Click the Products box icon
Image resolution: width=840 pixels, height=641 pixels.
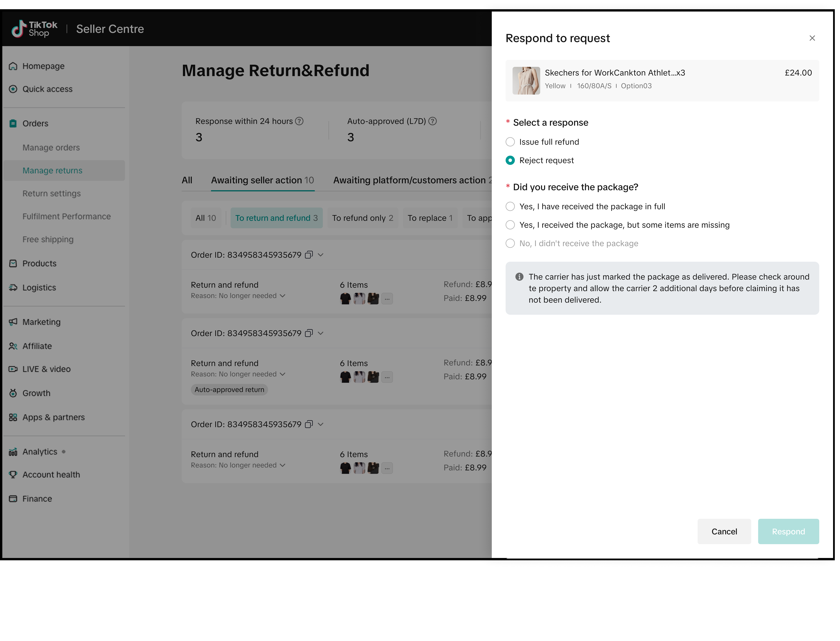pyautogui.click(x=13, y=263)
